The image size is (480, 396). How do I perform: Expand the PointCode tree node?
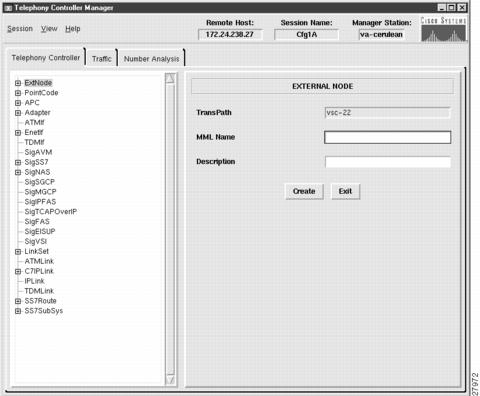coord(18,93)
